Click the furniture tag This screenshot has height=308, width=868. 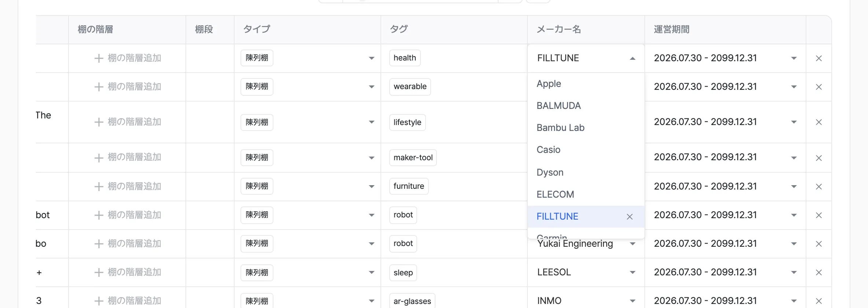[409, 186]
